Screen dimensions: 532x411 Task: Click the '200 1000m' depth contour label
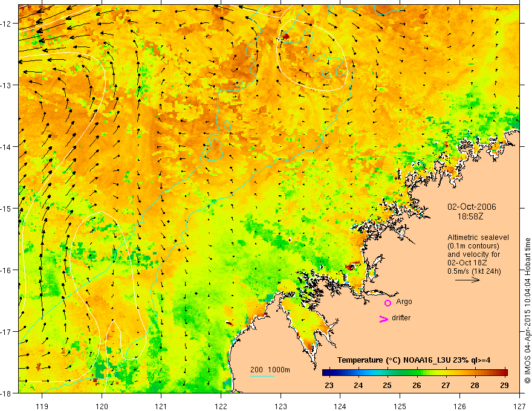[x=270, y=370]
